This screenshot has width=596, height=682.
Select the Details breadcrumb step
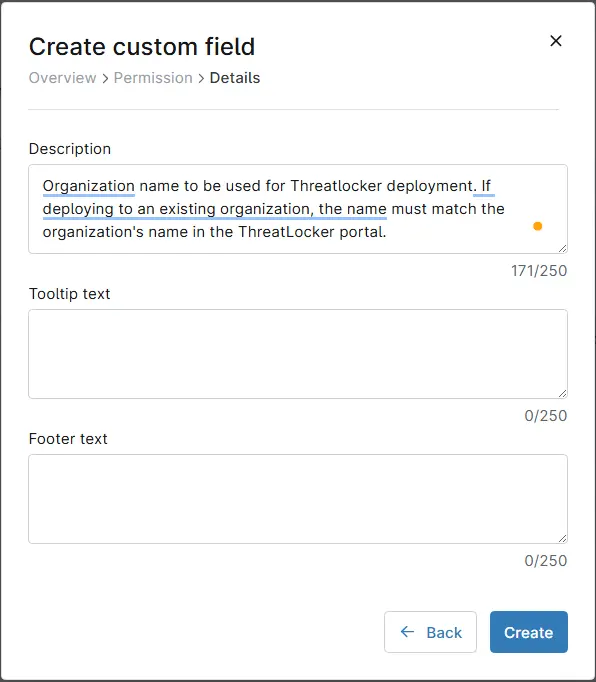tap(235, 78)
